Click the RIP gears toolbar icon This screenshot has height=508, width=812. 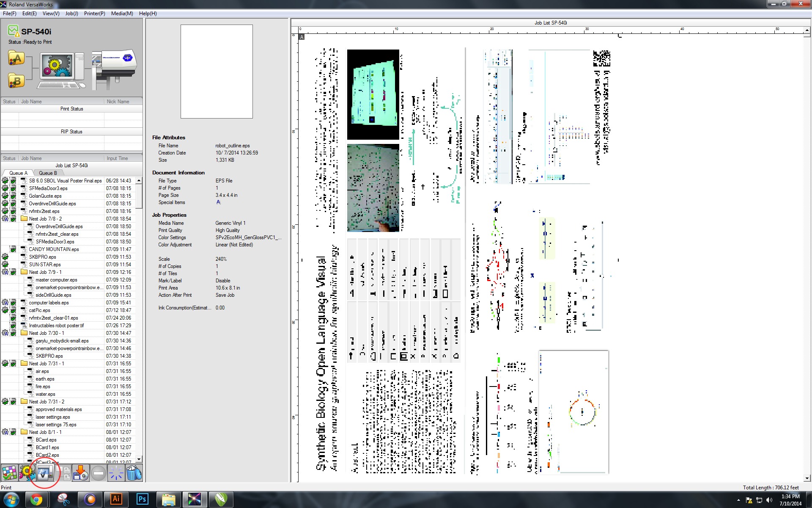(27, 473)
